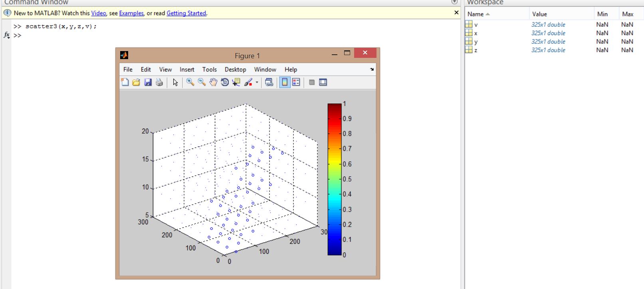Open the Examples link in the banner
The image size is (644, 289).
131,13
